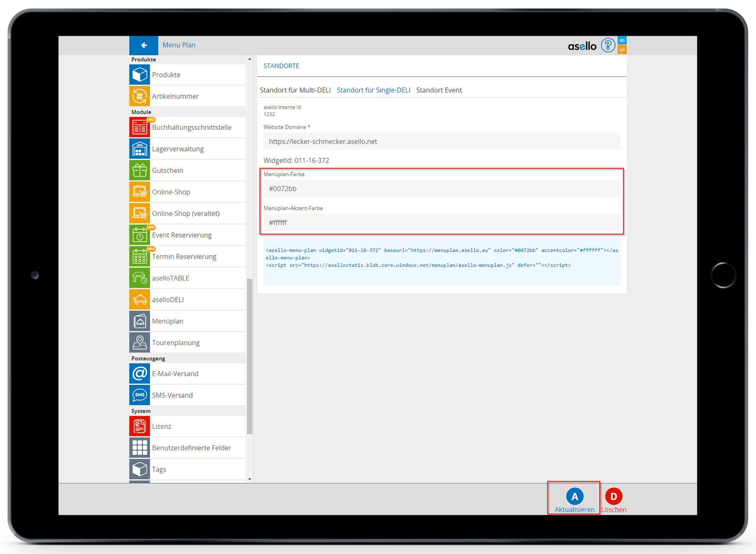Open the asselloTABLE table icon
The image size is (756, 554).
coord(140,278)
